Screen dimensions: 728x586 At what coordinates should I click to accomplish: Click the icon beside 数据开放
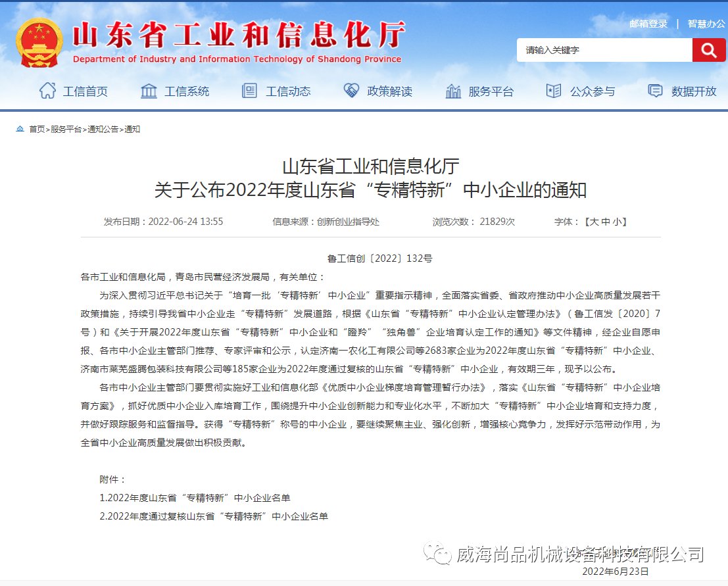655,91
